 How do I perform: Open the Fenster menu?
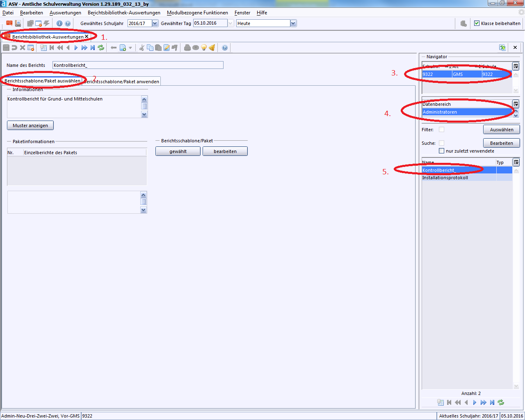click(x=242, y=13)
